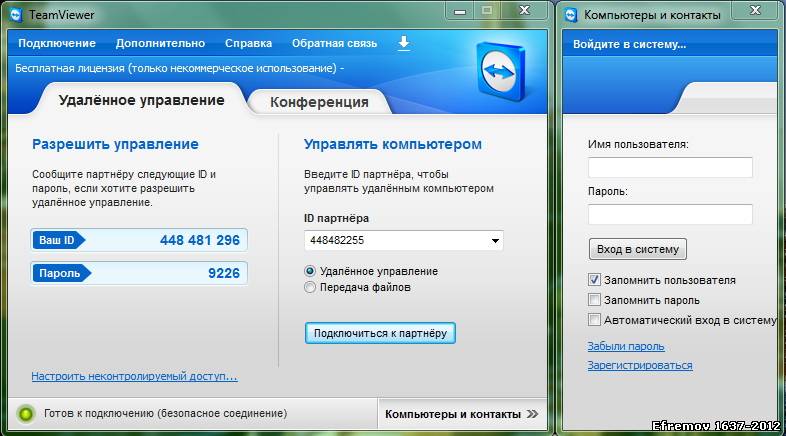The width and height of the screenshot is (786, 436).
Task: Click the Computers & Contacts window title icon
Action: [x=571, y=15]
